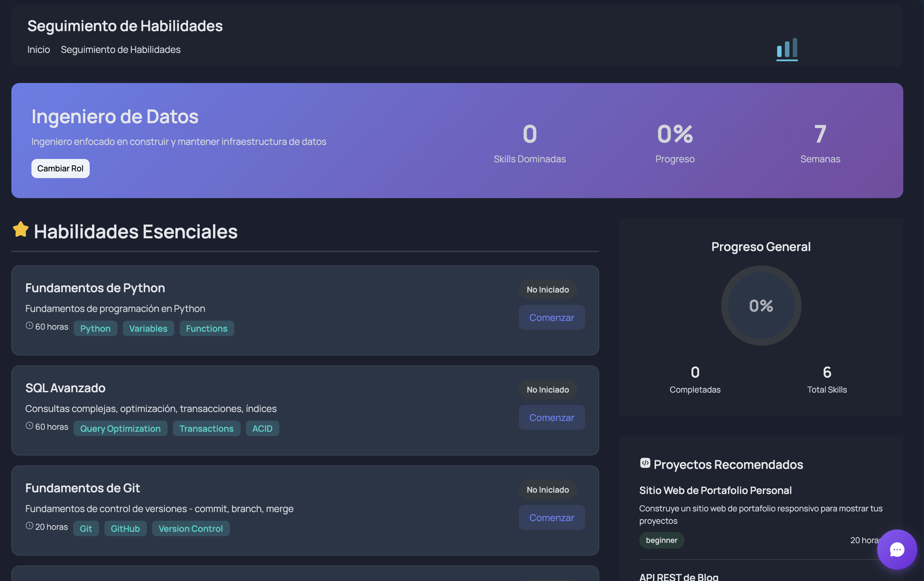Image resolution: width=924 pixels, height=581 pixels.
Task: Toggle the No Iniciado badge on Fundamentos de Python
Action: [x=547, y=289]
